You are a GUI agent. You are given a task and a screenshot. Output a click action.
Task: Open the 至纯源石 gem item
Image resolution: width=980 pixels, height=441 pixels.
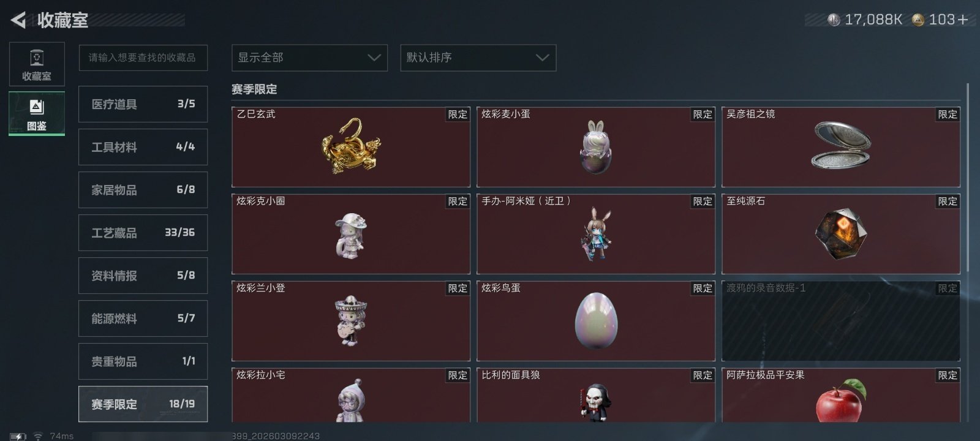click(x=841, y=234)
